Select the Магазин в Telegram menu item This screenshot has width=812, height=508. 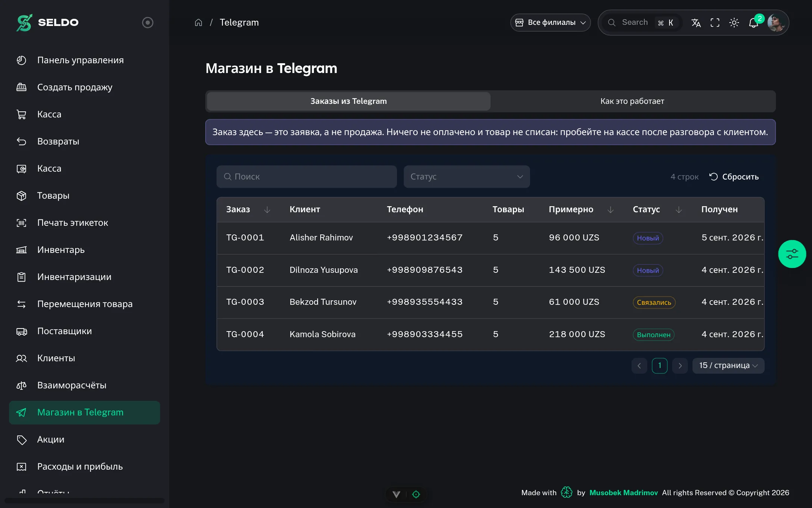[85, 412]
